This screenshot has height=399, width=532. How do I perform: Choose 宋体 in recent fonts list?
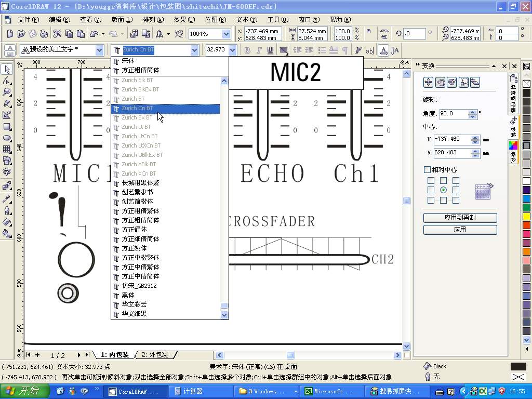(170, 61)
